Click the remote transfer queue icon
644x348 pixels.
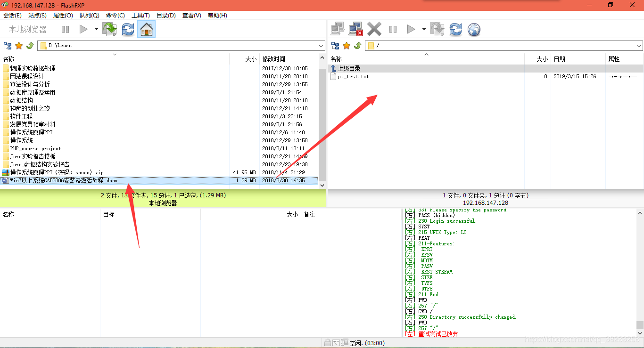tap(437, 29)
